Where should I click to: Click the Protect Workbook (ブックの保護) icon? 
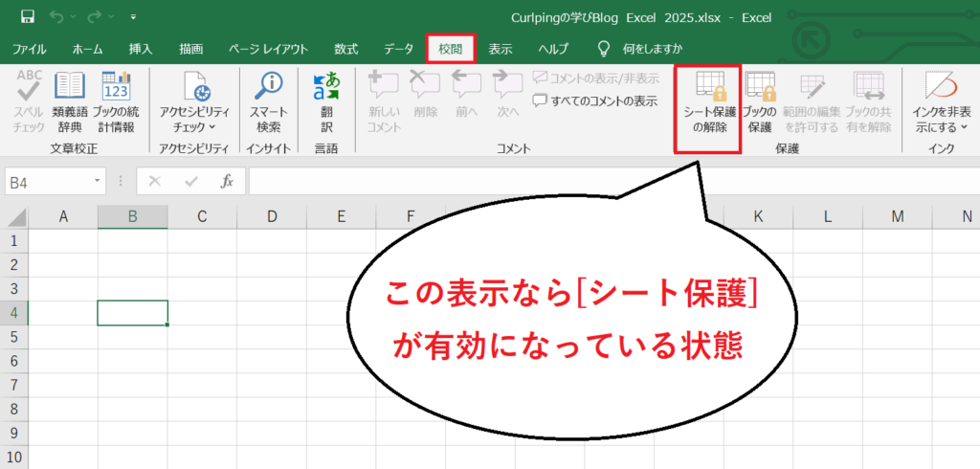[x=760, y=103]
